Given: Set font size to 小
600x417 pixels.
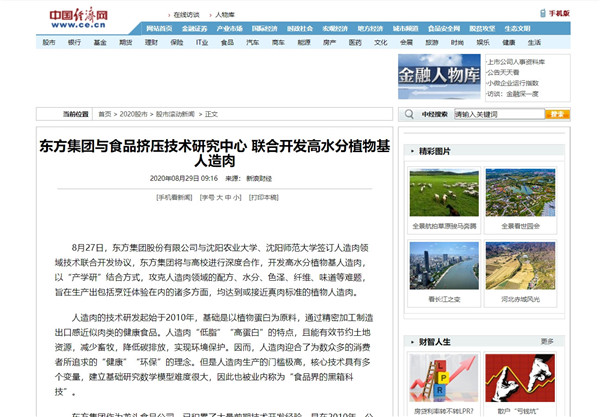Looking at the screenshot, I should tap(237, 197).
